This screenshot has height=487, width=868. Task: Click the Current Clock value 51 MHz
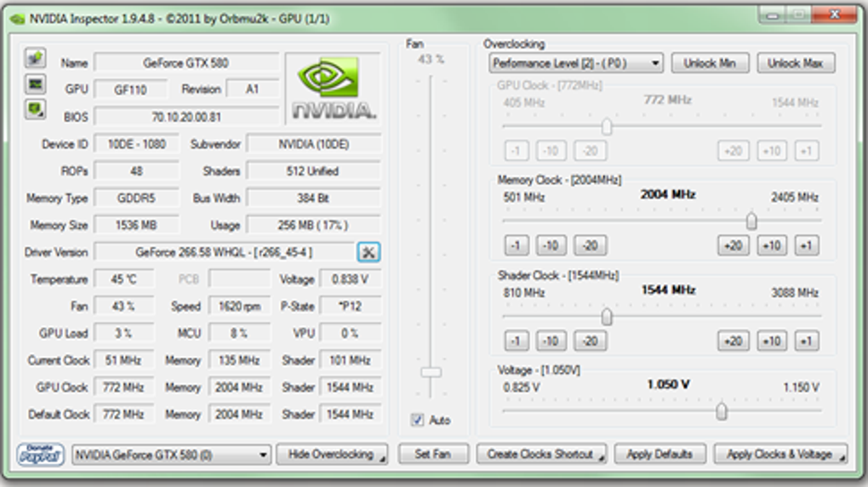coord(123,360)
